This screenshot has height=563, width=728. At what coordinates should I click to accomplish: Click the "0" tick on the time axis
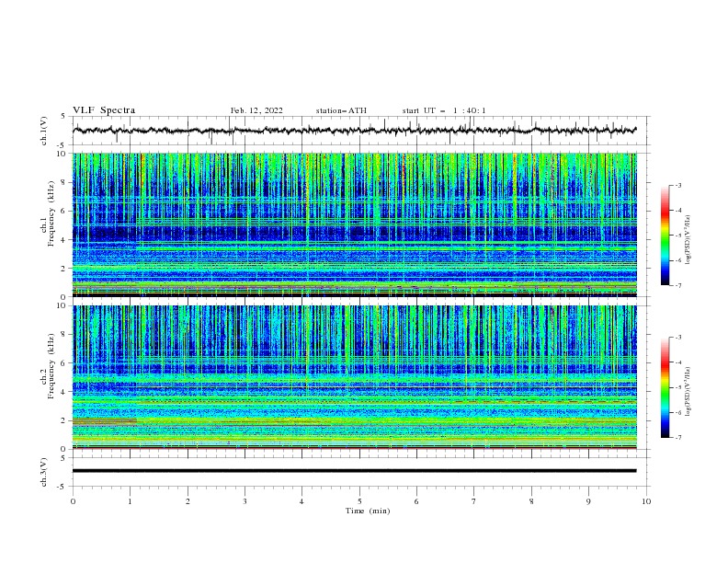73,501
